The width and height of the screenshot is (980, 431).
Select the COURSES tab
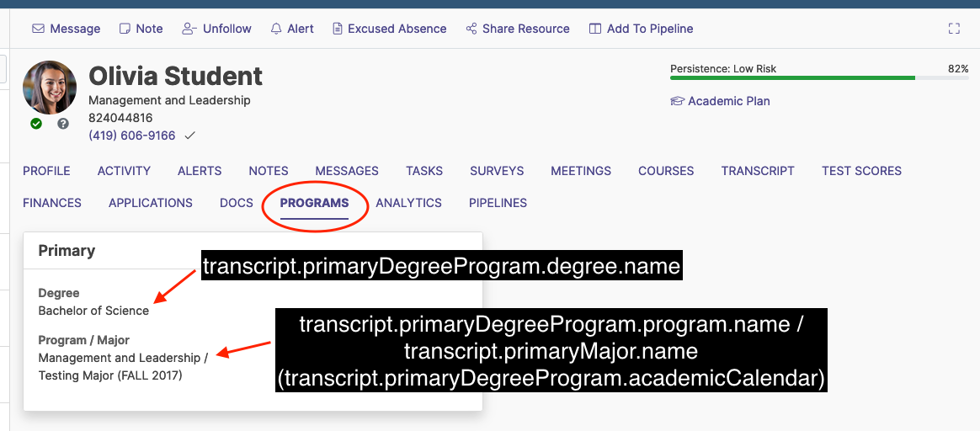(x=666, y=171)
